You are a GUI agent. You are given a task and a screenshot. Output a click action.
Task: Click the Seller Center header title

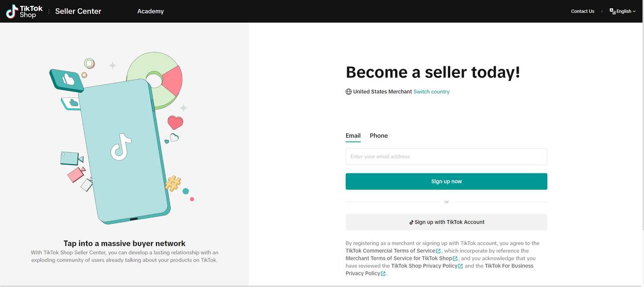click(x=78, y=11)
